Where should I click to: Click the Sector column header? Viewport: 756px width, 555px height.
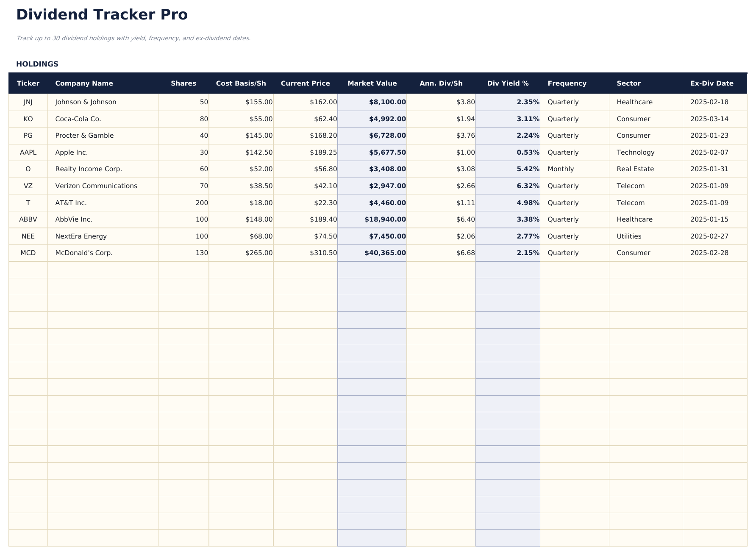click(628, 83)
